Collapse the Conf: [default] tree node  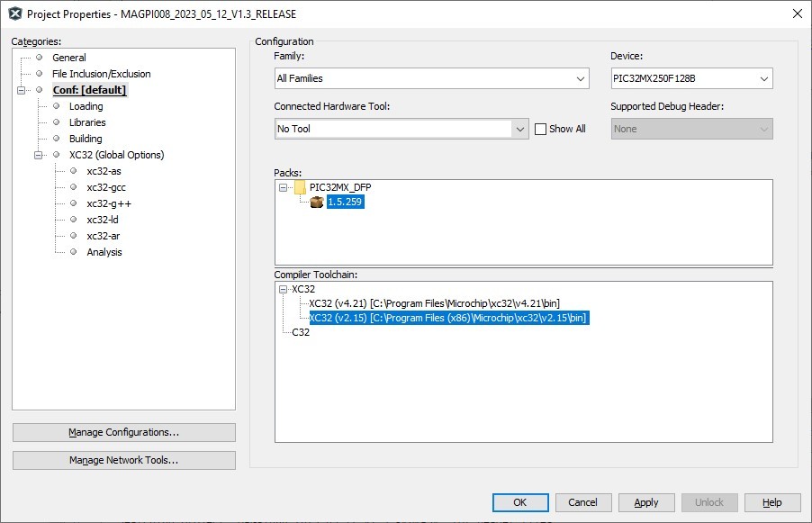22,90
